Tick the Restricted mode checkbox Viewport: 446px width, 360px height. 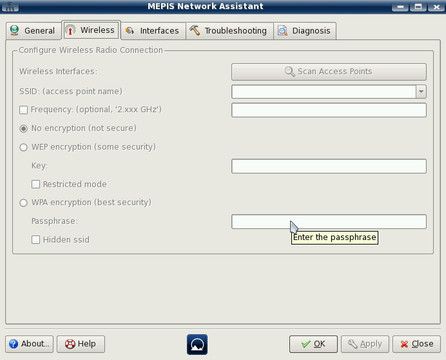(35, 184)
